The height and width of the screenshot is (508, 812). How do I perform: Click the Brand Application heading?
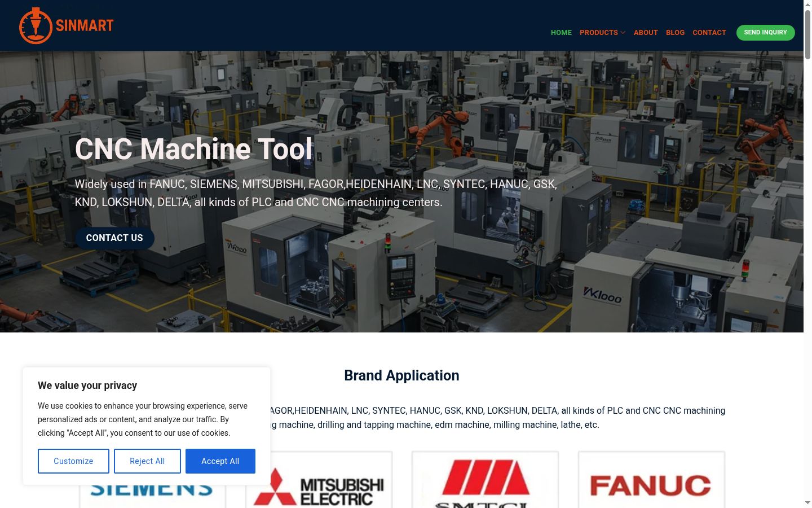pyautogui.click(x=401, y=375)
